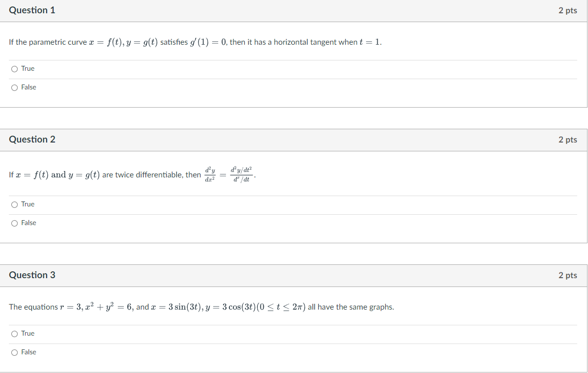Image resolution: width=588 pixels, height=373 pixels.
Task: Click the True label text in Question 1
Action: (x=28, y=68)
